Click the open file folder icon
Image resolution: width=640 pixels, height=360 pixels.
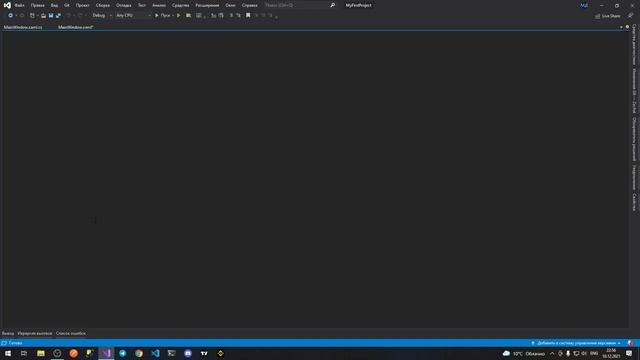[x=43, y=16]
